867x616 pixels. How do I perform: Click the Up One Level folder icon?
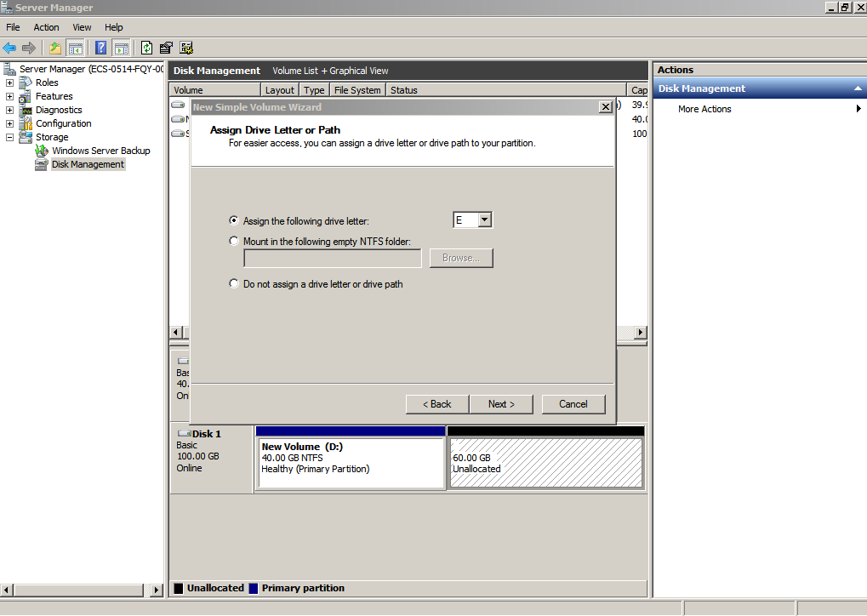(x=54, y=48)
